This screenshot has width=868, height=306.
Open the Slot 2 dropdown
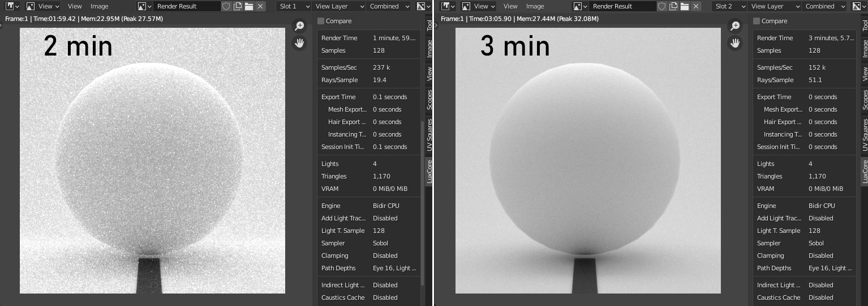(730, 6)
